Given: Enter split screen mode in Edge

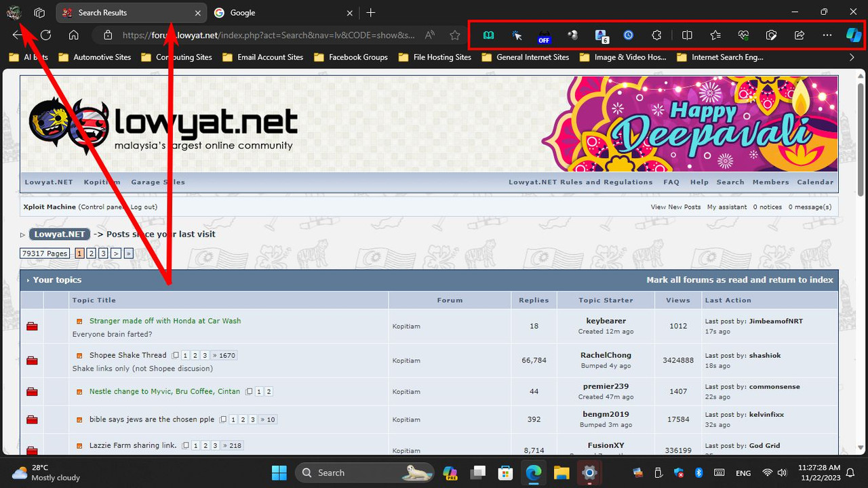Looking at the screenshot, I should (687, 35).
